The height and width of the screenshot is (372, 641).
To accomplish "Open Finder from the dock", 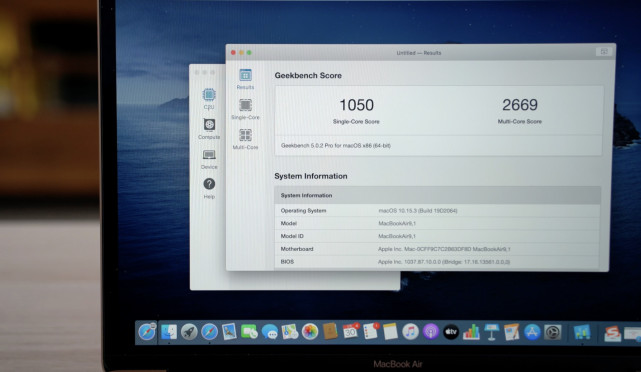I will [168, 332].
